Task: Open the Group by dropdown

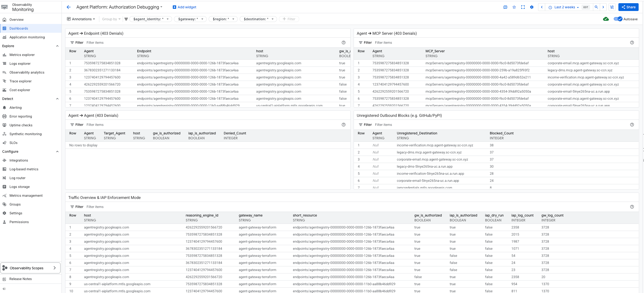Action: pos(111,19)
